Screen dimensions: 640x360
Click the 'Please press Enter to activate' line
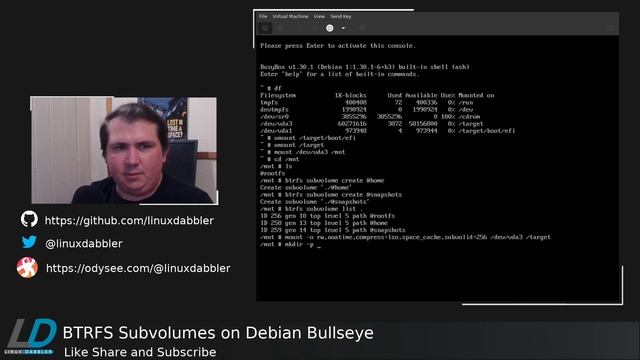338,46
